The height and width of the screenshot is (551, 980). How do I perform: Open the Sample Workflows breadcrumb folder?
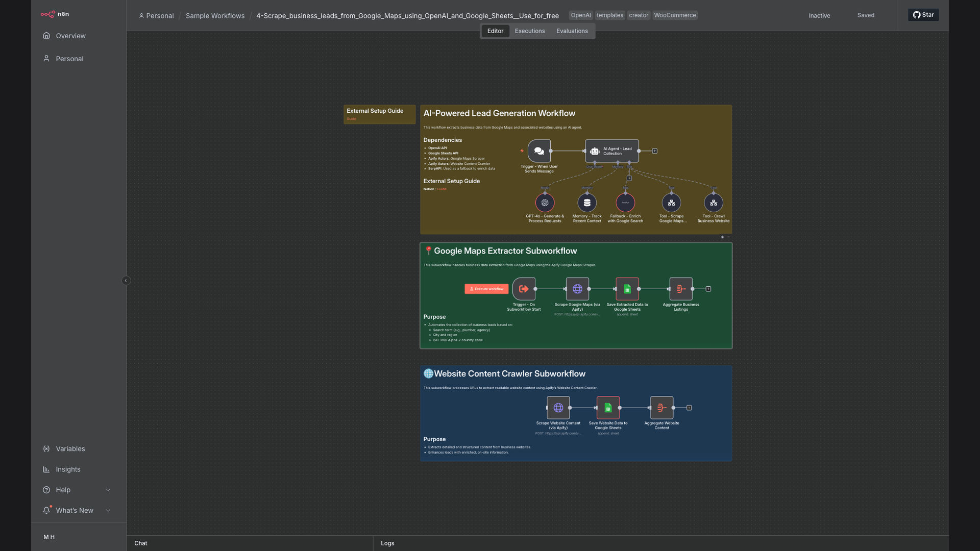[x=215, y=16]
